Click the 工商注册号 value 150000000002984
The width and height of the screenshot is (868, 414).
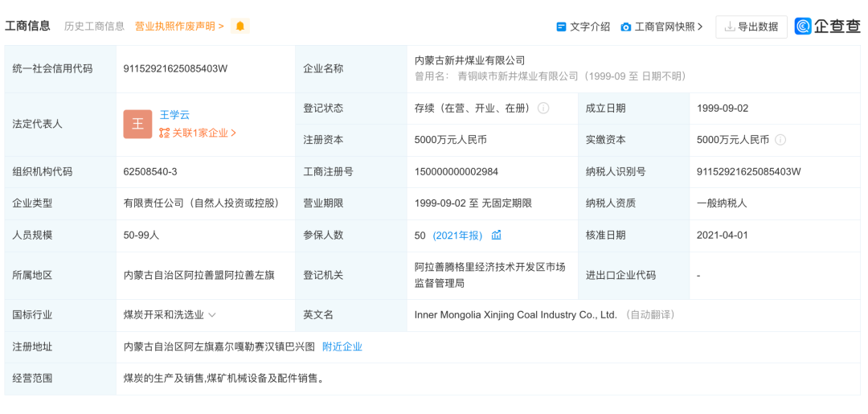[x=457, y=171]
